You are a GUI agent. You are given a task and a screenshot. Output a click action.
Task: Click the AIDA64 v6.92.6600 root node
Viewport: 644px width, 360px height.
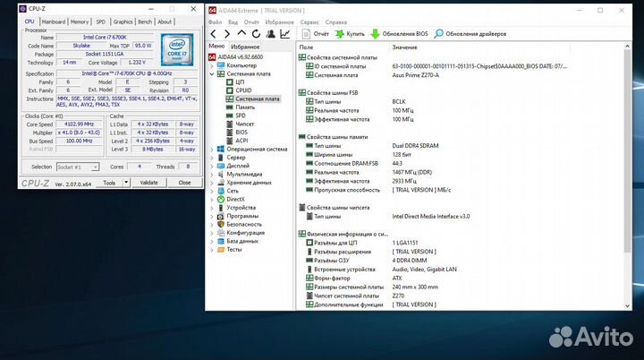pyautogui.click(x=236, y=56)
